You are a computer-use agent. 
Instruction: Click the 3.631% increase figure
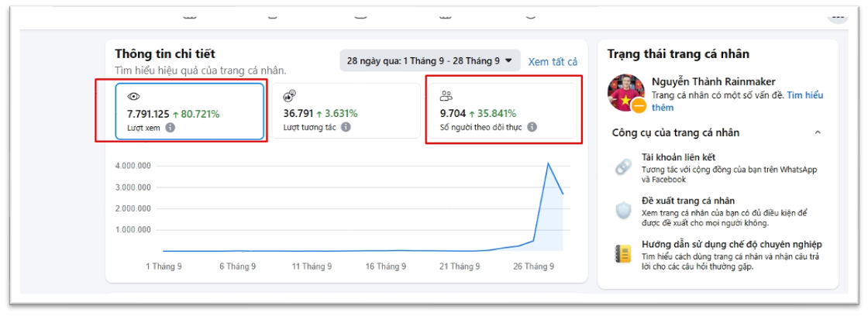point(336,114)
